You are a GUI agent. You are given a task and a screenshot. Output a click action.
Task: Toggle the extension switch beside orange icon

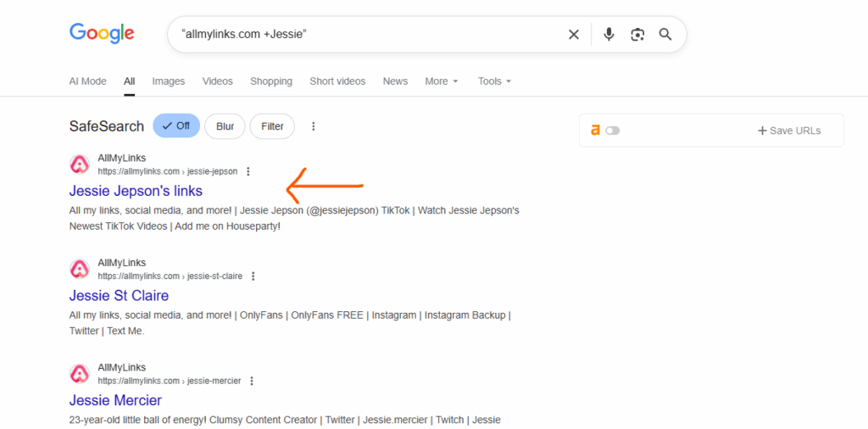[x=612, y=131]
